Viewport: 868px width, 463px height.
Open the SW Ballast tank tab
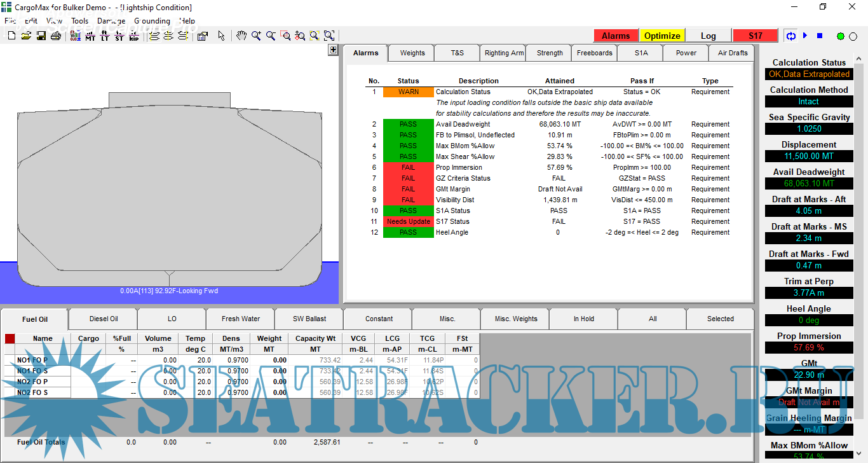(x=309, y=319)
